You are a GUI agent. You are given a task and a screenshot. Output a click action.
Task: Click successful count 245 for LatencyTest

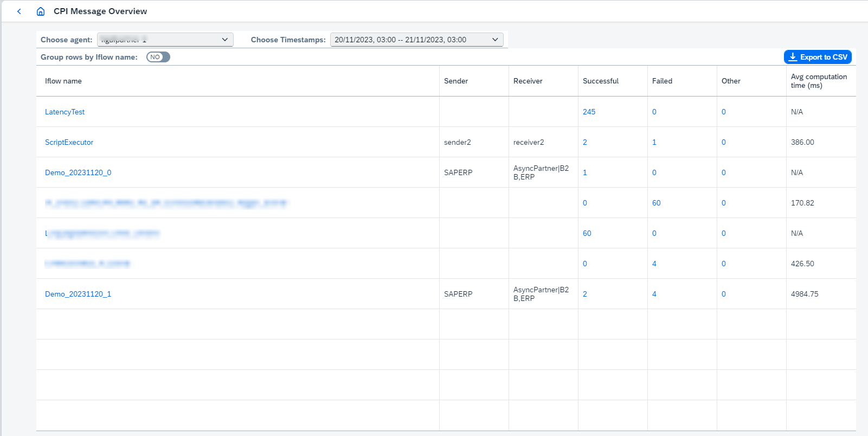click(x=589, y=112)
